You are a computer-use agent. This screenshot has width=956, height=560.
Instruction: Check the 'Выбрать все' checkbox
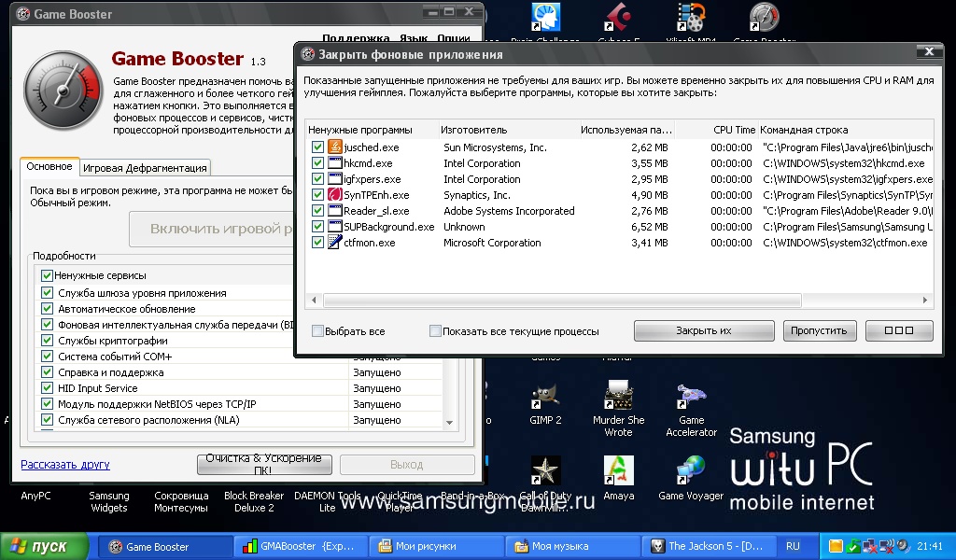click(317, 331)
